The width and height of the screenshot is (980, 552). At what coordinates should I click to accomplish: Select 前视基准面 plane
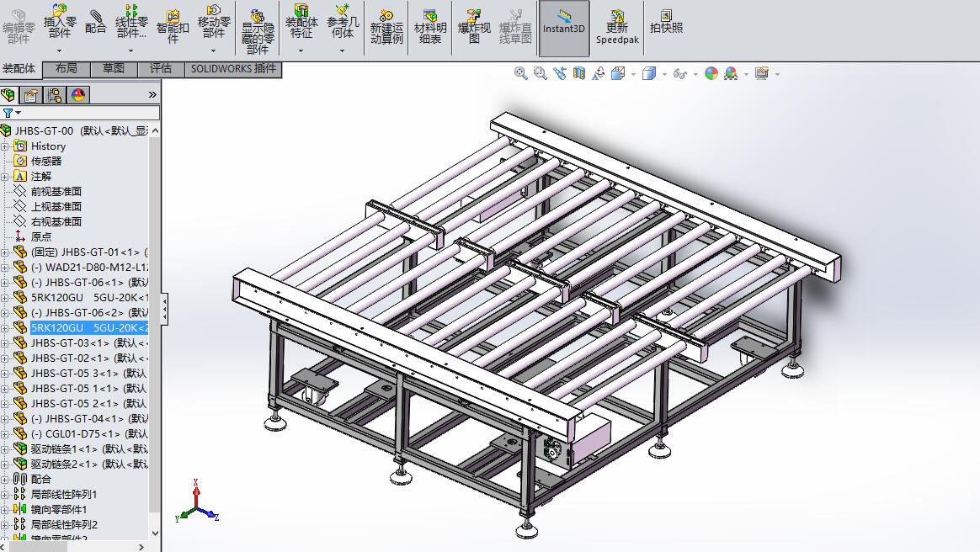click(x=56, y=192)
